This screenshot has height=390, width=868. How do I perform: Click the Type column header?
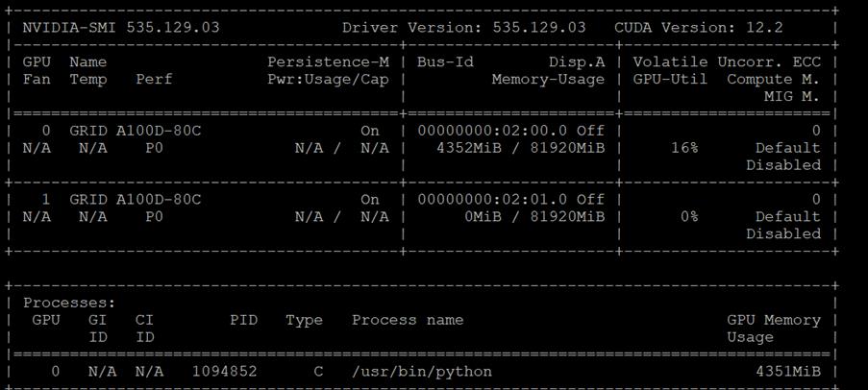tap(304, 320)
